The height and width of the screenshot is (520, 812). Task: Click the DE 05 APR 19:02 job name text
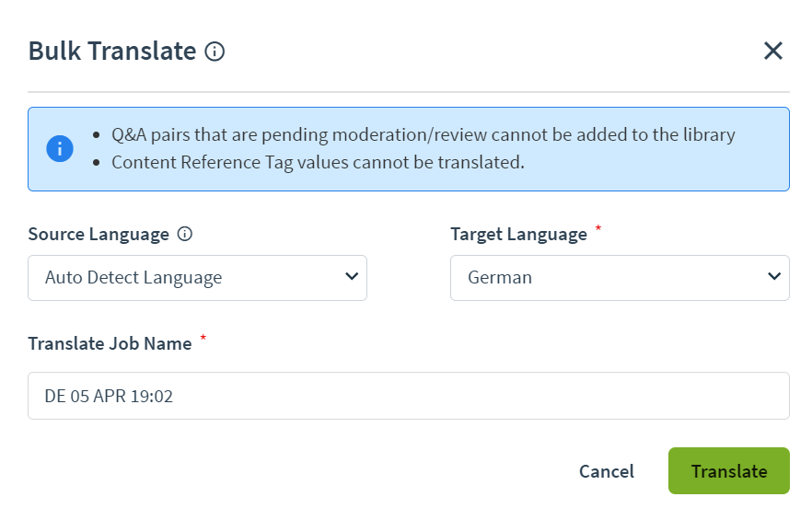109,397
